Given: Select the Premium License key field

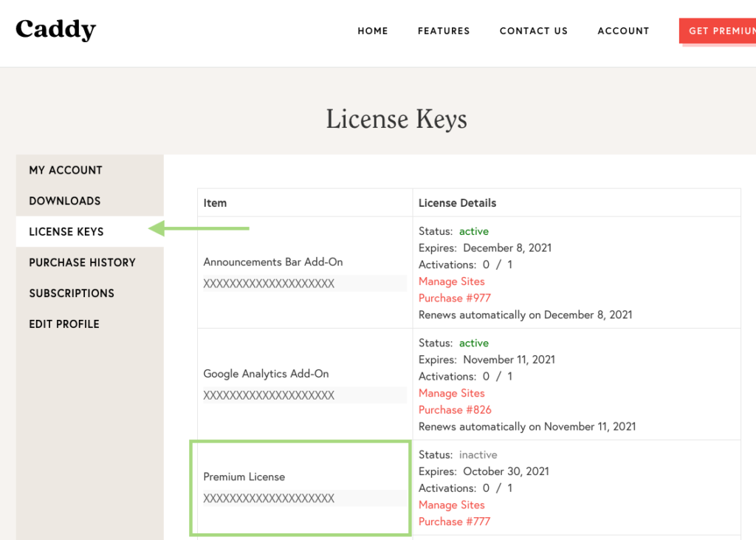Looking at the screenshot, I should pyautogui.click(x=305, y=498).
